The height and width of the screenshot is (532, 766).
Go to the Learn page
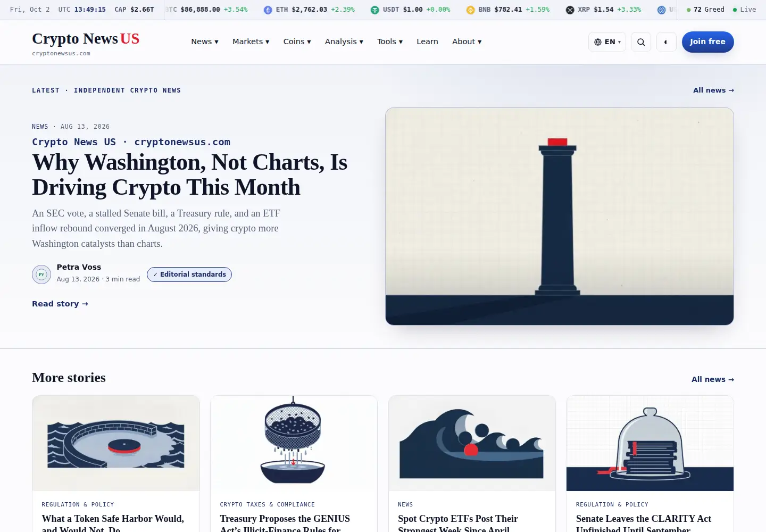(427, 41)
